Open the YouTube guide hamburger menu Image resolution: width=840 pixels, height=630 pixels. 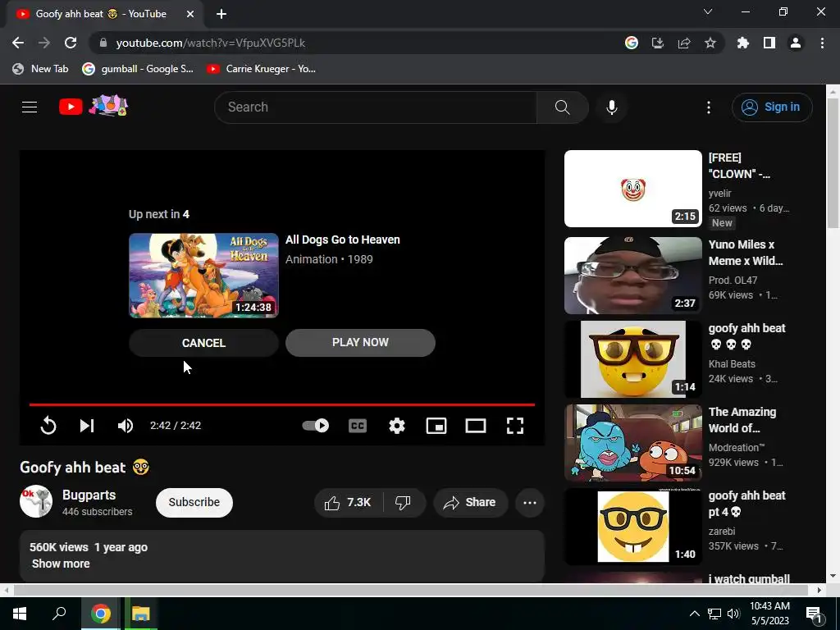coord(30,107)
